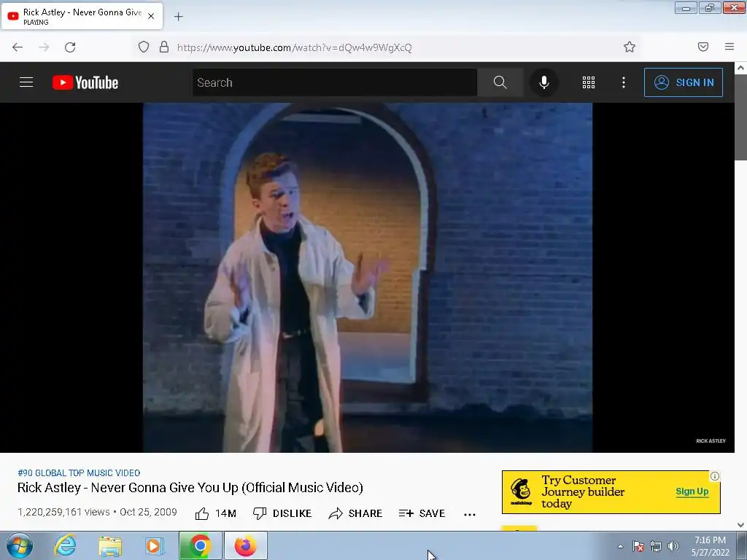
Task: Click the SIGN IN button
Action: pos(683,82)
